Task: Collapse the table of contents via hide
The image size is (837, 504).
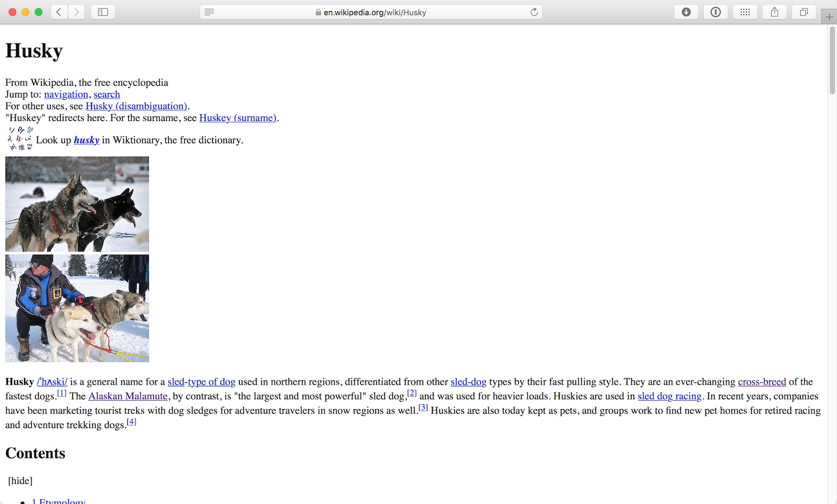Action: click(20, 480)
